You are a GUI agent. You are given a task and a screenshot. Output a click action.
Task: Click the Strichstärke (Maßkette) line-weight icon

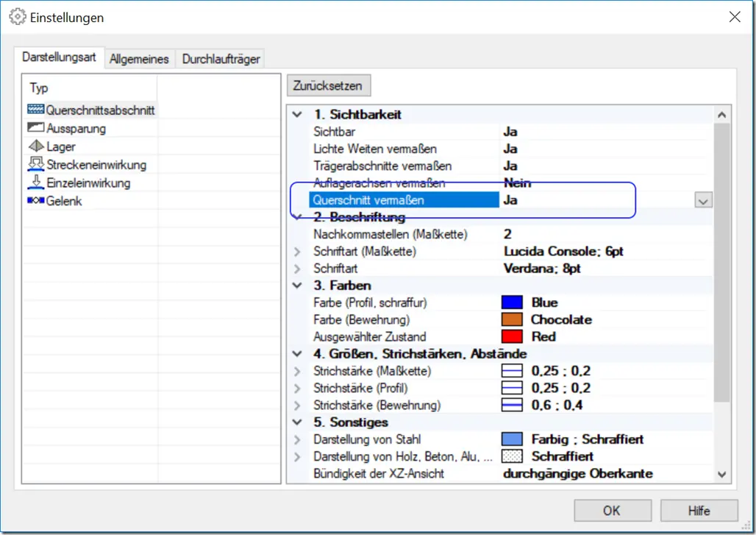point(512,371)
